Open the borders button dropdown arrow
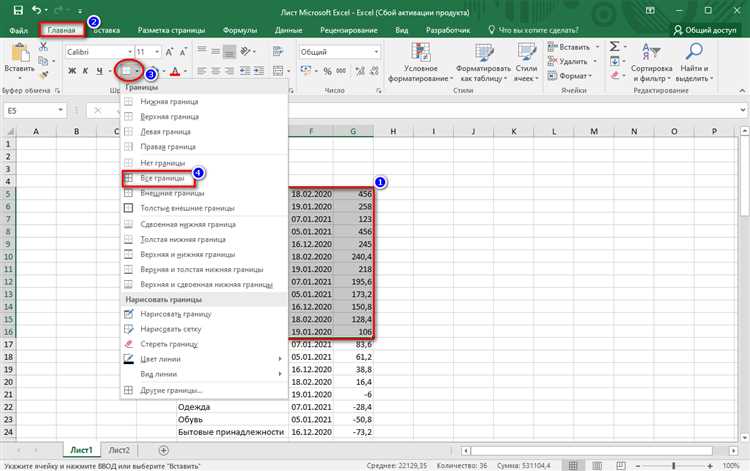Viewport: 750px width, 471px height. tap(137, 71)
